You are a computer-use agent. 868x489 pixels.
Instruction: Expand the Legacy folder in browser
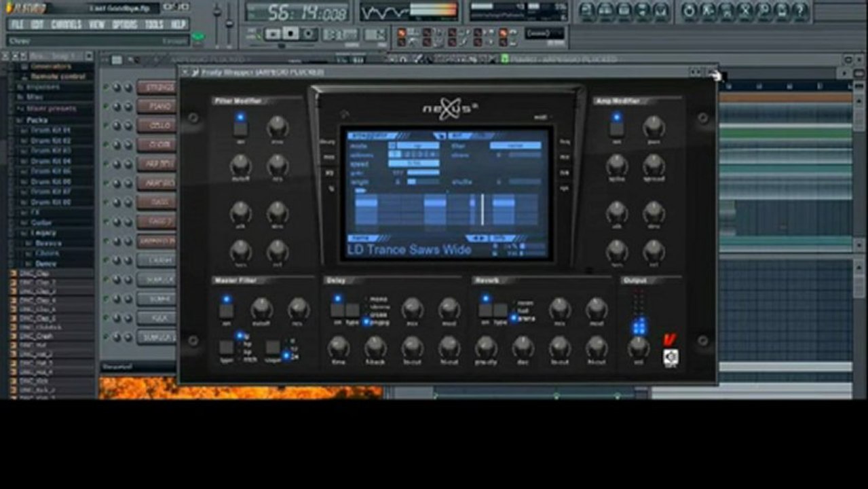coord(42,233)
